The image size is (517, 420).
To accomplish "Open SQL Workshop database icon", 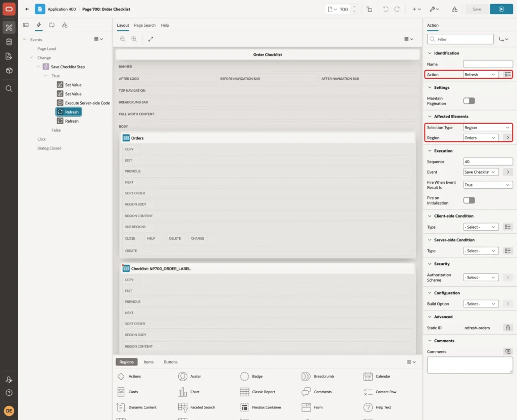I will 9,42.
